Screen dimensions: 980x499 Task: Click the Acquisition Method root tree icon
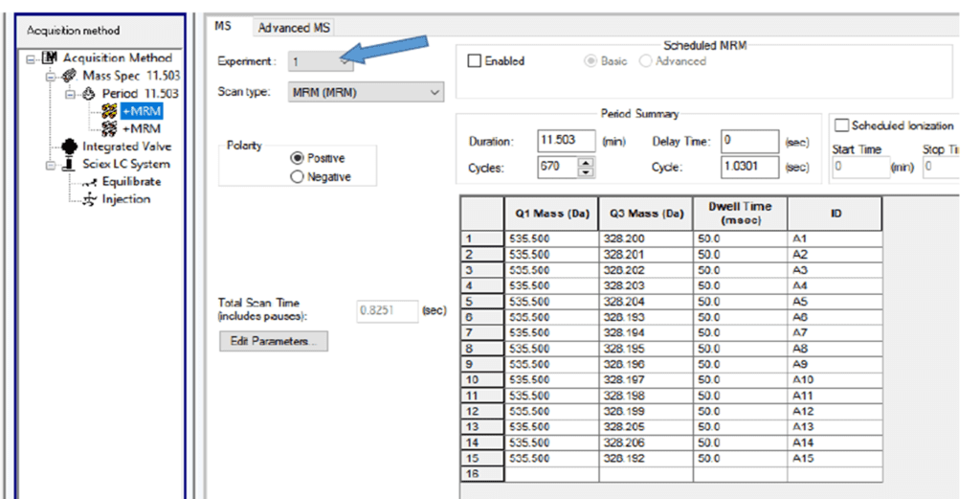click(52, 58)
